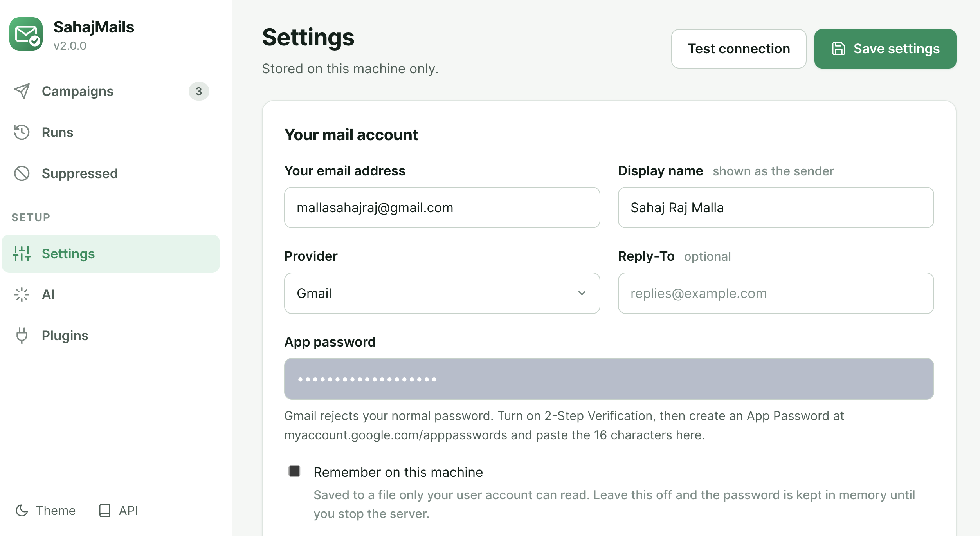980x536 pixels.
Task: Click the floppy disk save icon
Action: tap(839, 49)
